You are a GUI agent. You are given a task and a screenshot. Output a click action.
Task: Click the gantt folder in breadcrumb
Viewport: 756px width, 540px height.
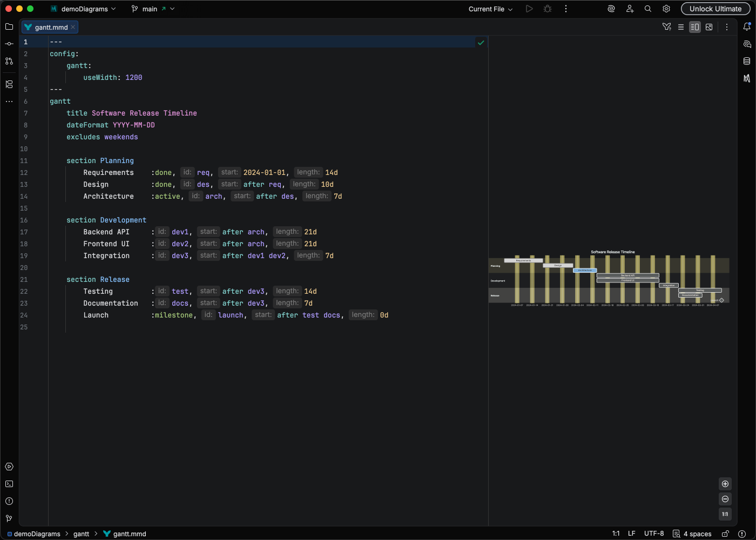pyautogui.click(x=81, y=534)
